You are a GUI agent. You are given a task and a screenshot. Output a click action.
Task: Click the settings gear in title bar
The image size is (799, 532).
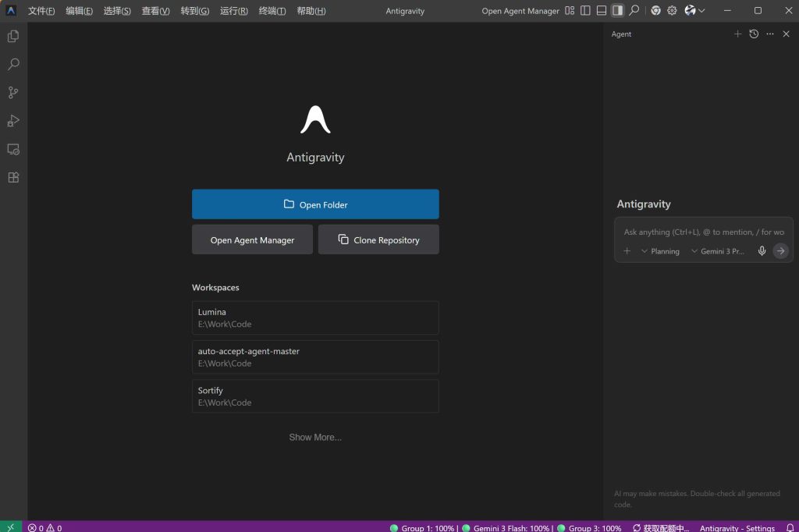[x=672, y=10]
